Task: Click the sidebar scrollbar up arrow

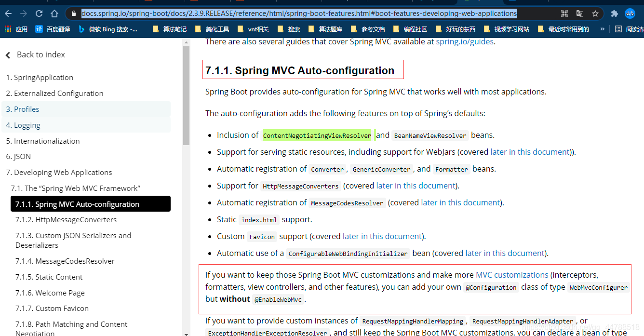Action: click(187, 42)
